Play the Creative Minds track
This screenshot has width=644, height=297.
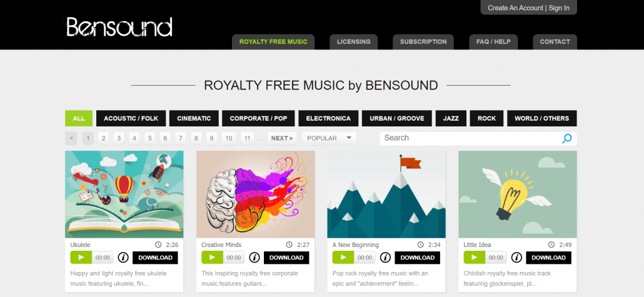tap(213, 258)
